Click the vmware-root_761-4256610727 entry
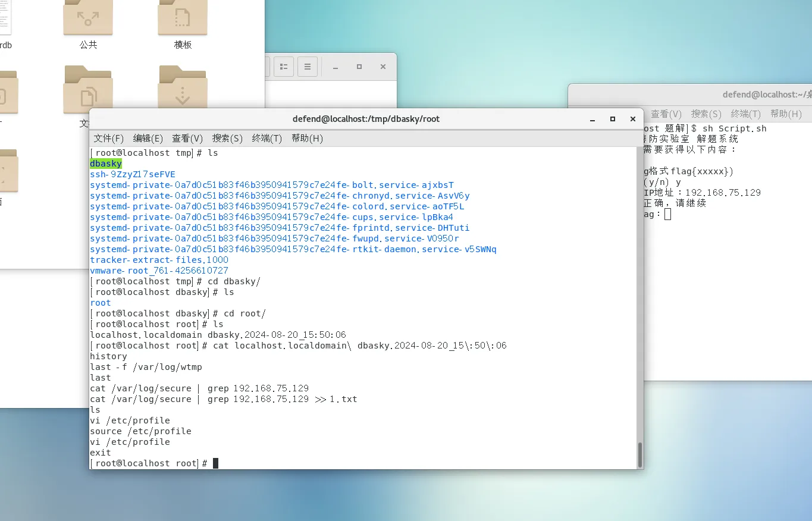This screenshot has height=521, width=812. pyautogui.click(x=159, y=271)
